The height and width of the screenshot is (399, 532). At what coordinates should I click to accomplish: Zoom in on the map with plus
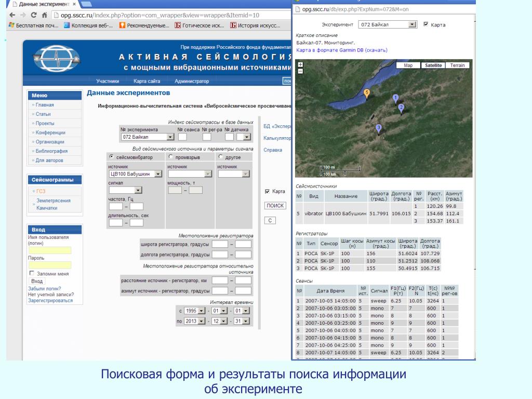click(300, 64)
